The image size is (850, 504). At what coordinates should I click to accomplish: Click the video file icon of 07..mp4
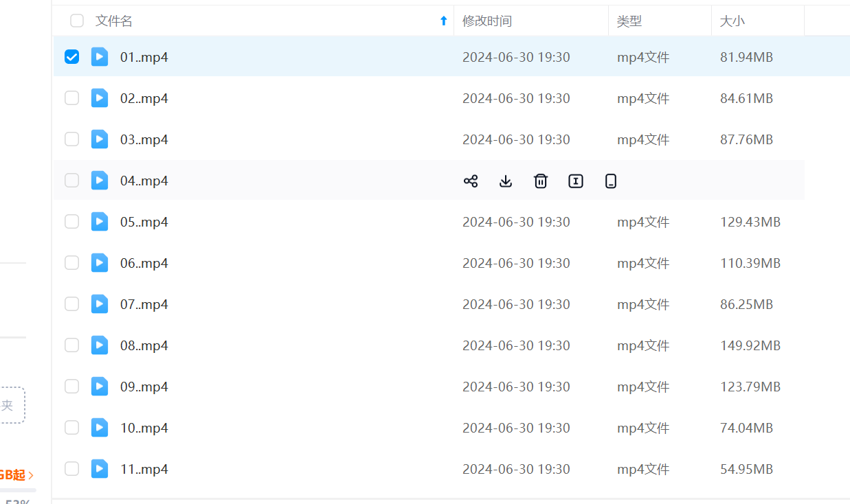coord(100,304)
